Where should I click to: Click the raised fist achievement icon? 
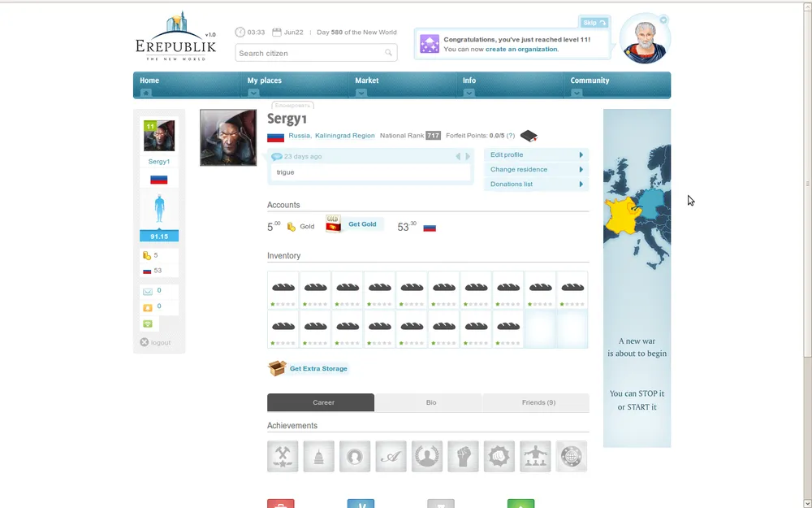pyautogui.click(x=463, y=457)
